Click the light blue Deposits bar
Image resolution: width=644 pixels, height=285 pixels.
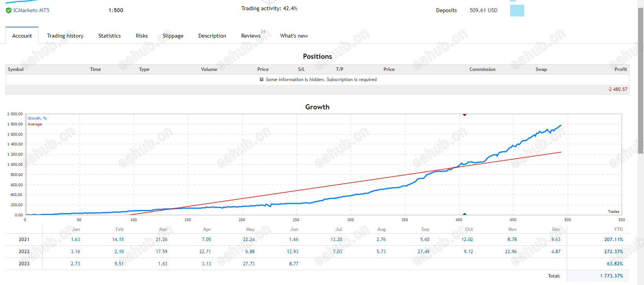pos(517,11)
